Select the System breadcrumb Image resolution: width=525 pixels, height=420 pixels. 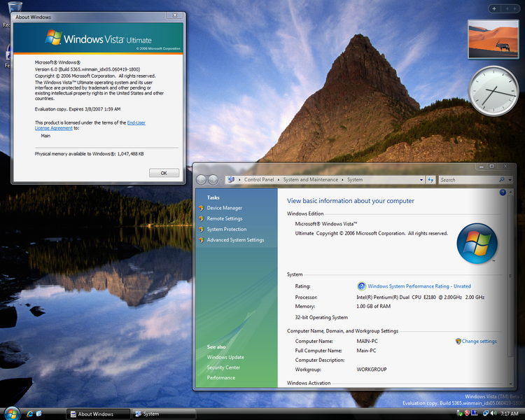pos(355,179)
